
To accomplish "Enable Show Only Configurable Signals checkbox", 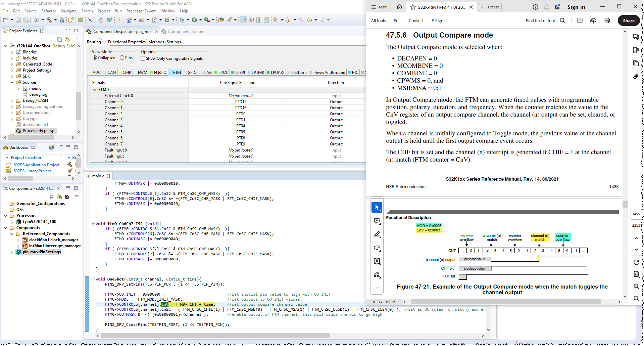I will [143, 58].
